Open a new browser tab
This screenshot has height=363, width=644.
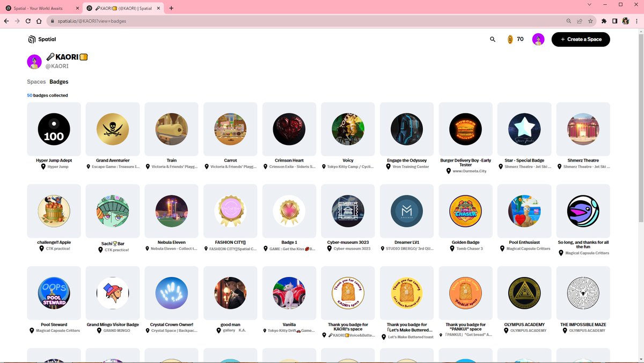point(171,8)
